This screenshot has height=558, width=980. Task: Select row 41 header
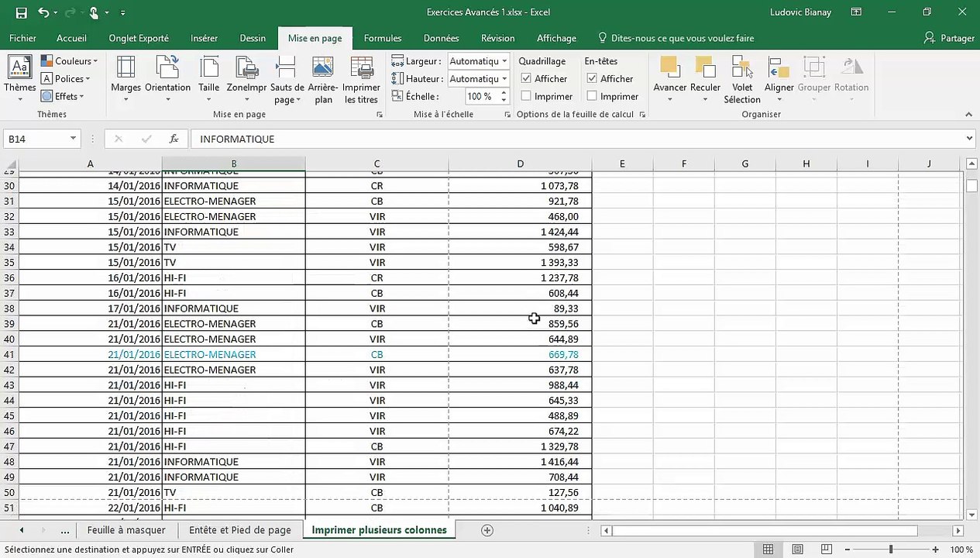pyautogui.click(x=9, y=354)
